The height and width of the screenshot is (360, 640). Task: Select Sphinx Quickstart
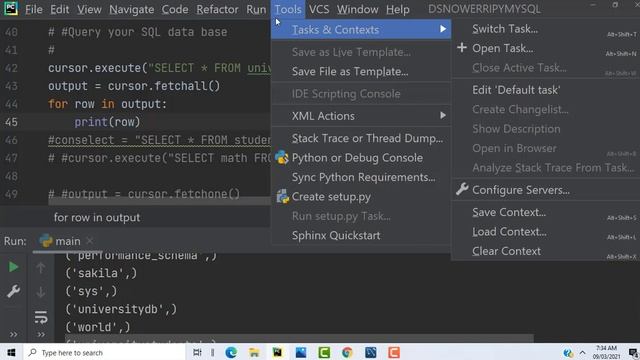pos(361,236)
